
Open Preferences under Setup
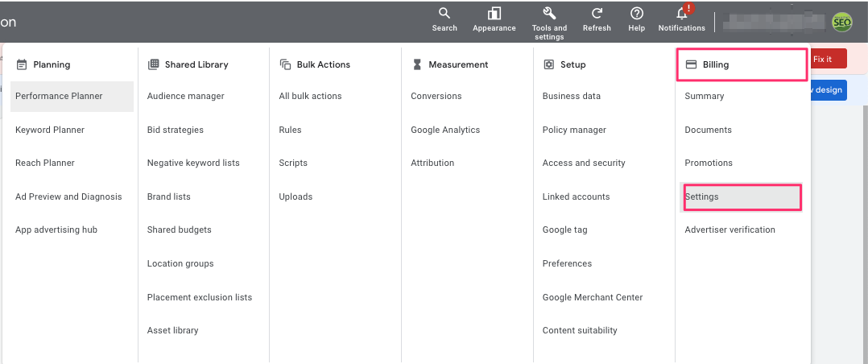pos(567,263)
